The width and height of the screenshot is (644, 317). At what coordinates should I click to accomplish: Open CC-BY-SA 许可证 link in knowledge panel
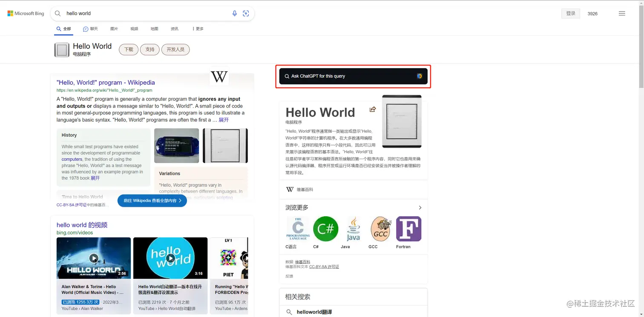(324, 267)
